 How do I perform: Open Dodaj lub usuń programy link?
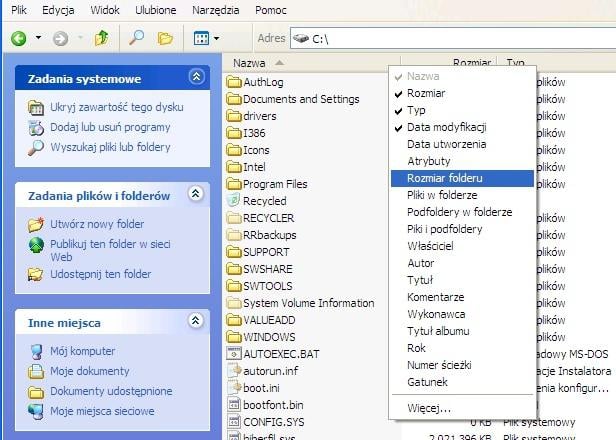[111, 127]
